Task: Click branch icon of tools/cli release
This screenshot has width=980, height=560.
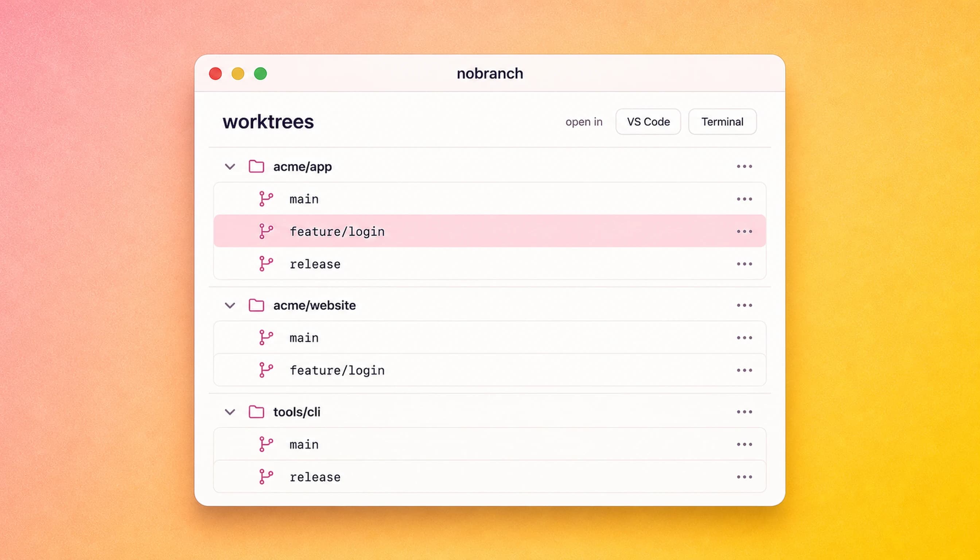Action: tap(266, 477)
